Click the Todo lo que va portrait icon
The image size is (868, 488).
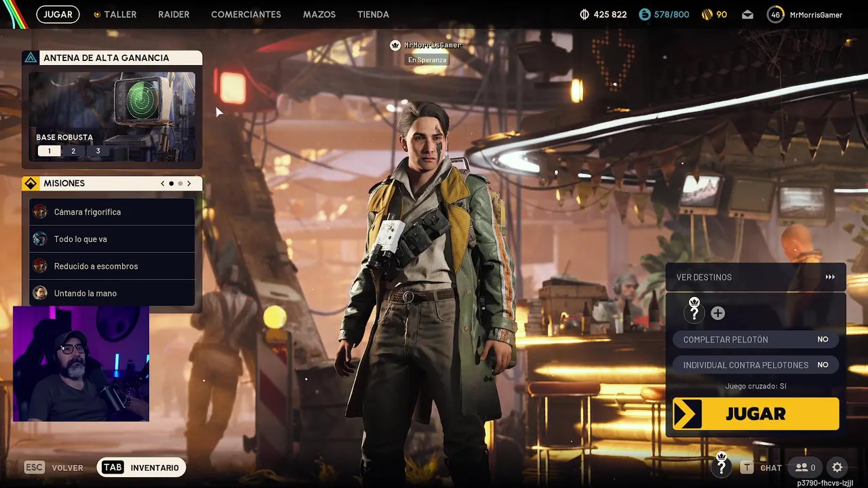[x=40, y=239]
